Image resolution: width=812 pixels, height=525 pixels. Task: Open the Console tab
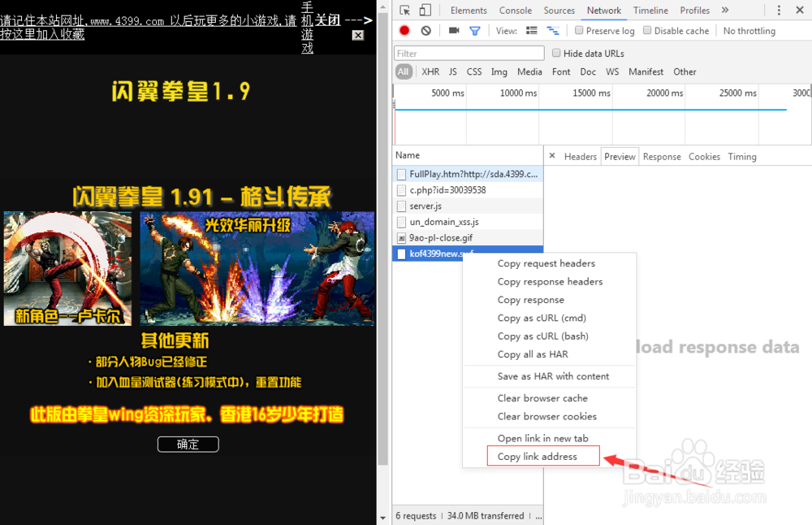516,11
